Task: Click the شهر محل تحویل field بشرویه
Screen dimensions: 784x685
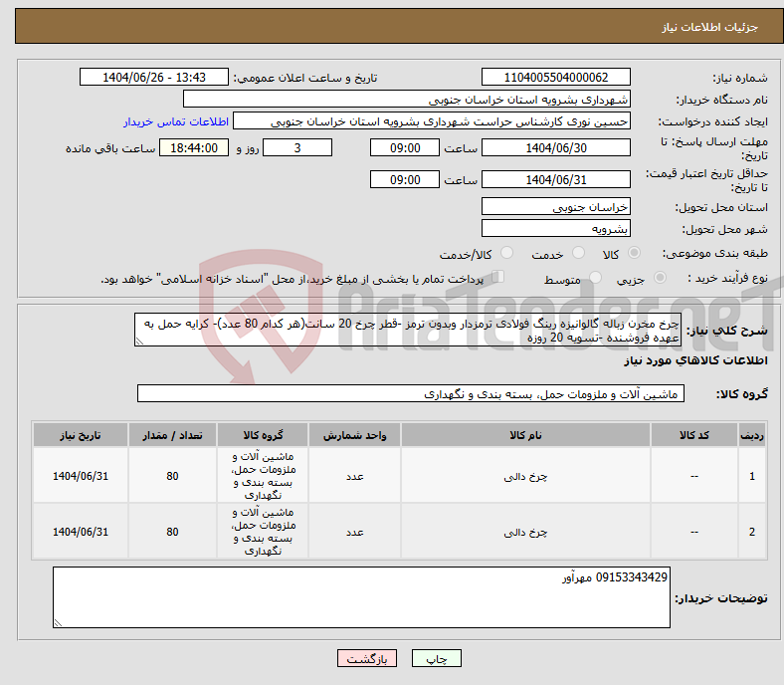Action: click(556, 228)
